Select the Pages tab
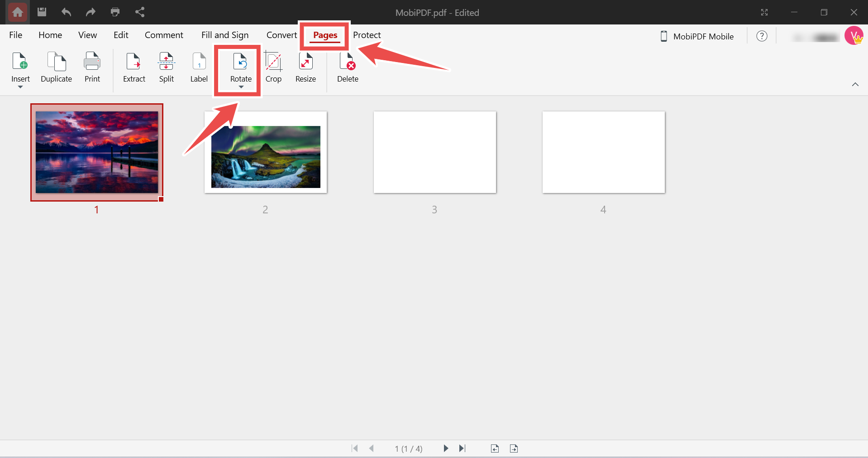This screenshot has width=868, height=458. [325, 35]
